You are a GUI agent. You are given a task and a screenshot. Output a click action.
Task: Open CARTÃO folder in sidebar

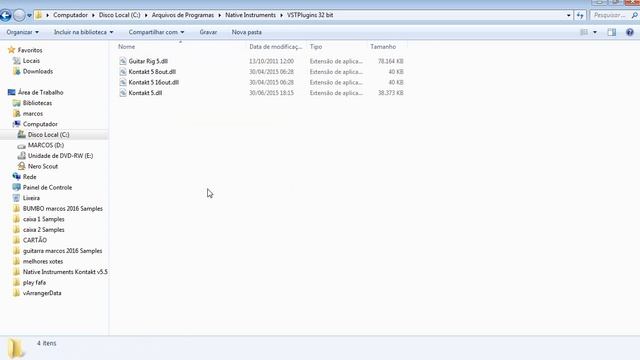pyautogui.click(x=35, y=240)
